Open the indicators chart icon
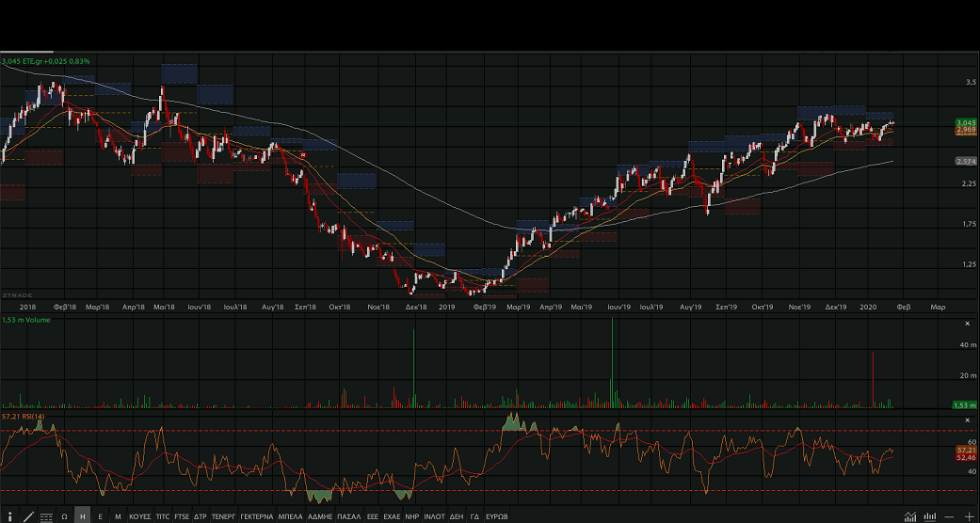980x523 pixels. [910, 516]
